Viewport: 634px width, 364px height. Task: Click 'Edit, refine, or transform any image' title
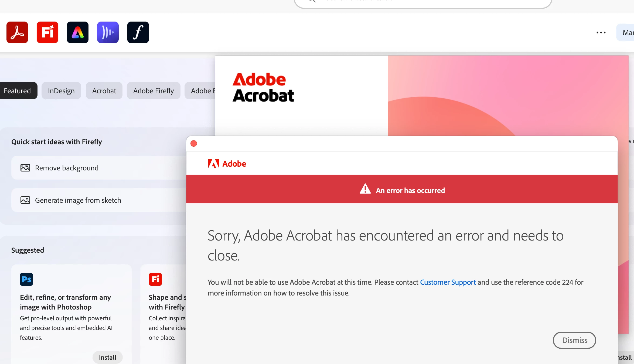tap(65, 302)
